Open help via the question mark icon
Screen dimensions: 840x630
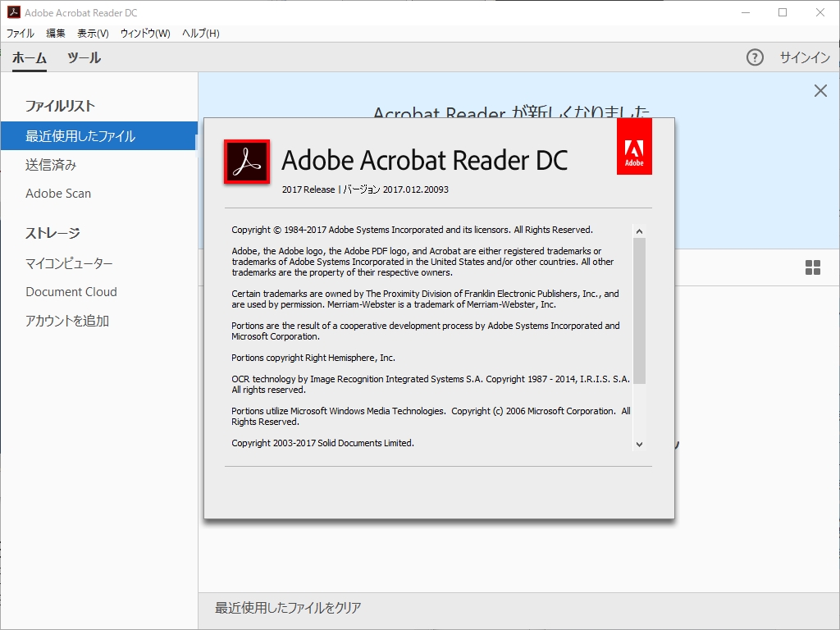[x=754, y=57]
